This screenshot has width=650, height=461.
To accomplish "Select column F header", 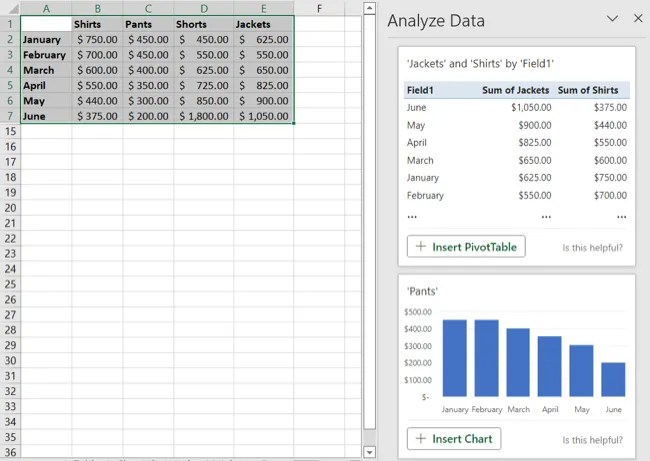I will 319,8.
